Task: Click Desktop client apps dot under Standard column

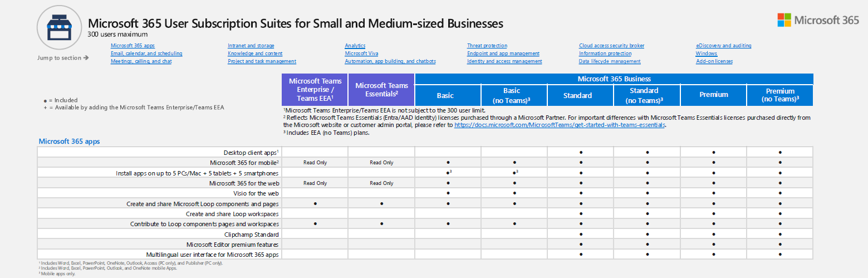Action: coord(581,152)
